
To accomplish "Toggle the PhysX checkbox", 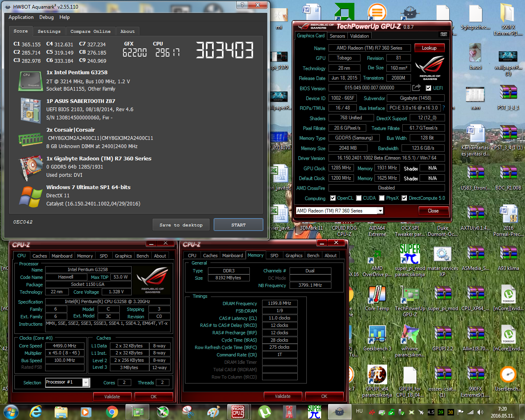I will (x=382, y=198).
